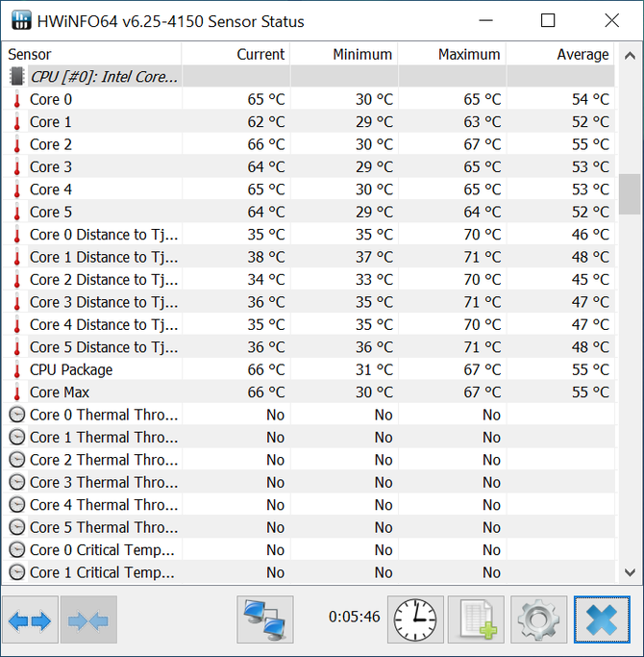Open remote monitoring network computers button

265,619
